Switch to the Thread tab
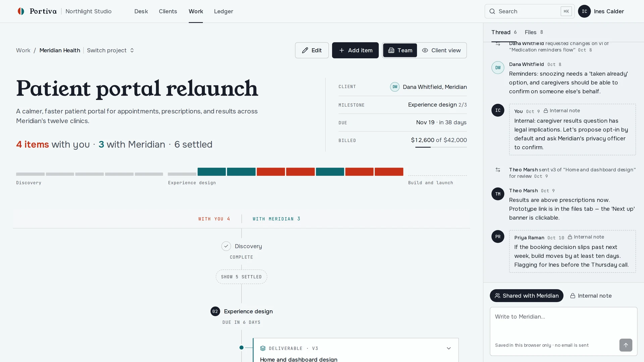 pos(504,32)
